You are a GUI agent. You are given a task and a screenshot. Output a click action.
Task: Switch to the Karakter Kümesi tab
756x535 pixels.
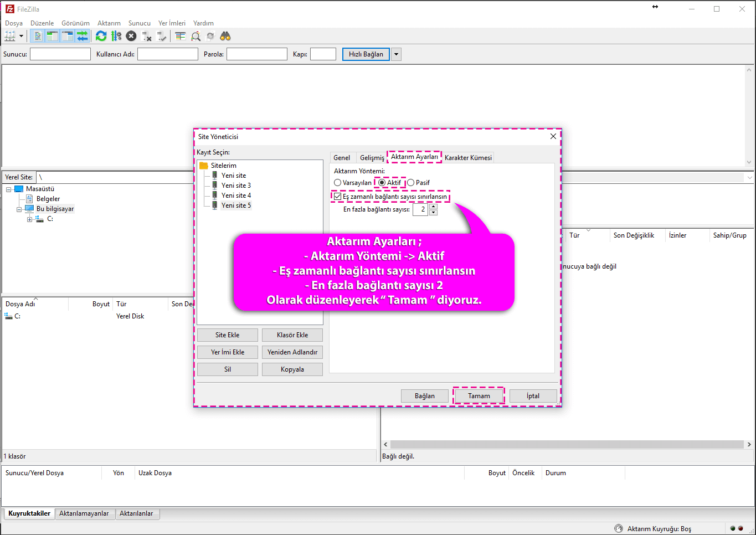click(x=468, y=158)
